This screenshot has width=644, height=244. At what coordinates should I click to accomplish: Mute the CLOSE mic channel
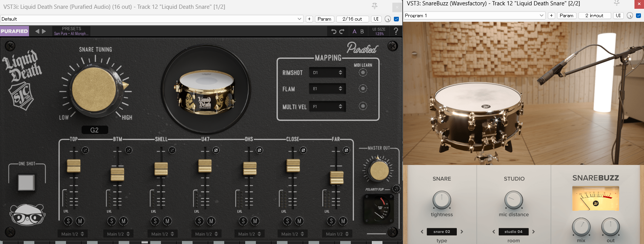click(x=299, y=221)
